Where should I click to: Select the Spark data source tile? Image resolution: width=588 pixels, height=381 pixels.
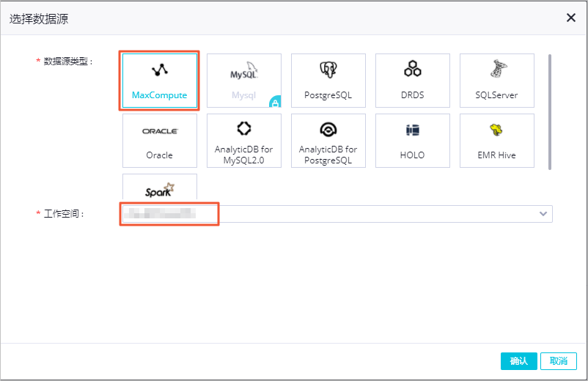click(x=160, y=187)
